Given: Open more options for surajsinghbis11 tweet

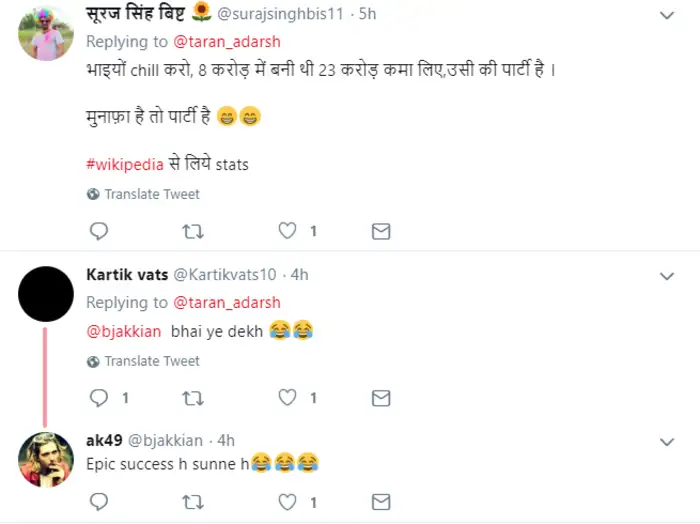Looking at the screenshot, I should (667, 15).
